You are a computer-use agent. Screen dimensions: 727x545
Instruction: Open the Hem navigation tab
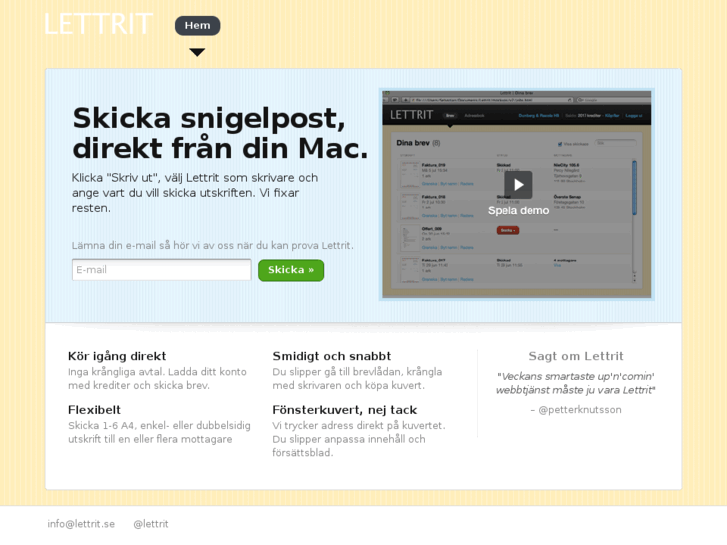198,26
